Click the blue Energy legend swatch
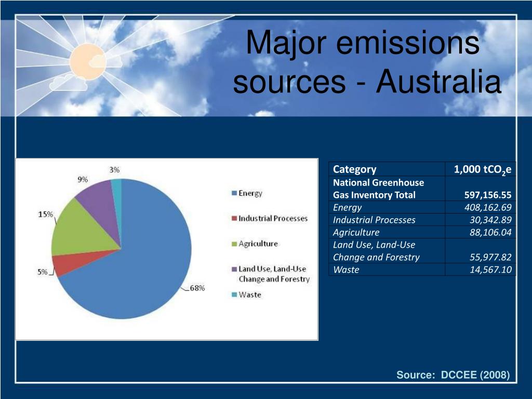Image resolution: width=532 pixels, height=399 pixels. (x=234, y=193)
